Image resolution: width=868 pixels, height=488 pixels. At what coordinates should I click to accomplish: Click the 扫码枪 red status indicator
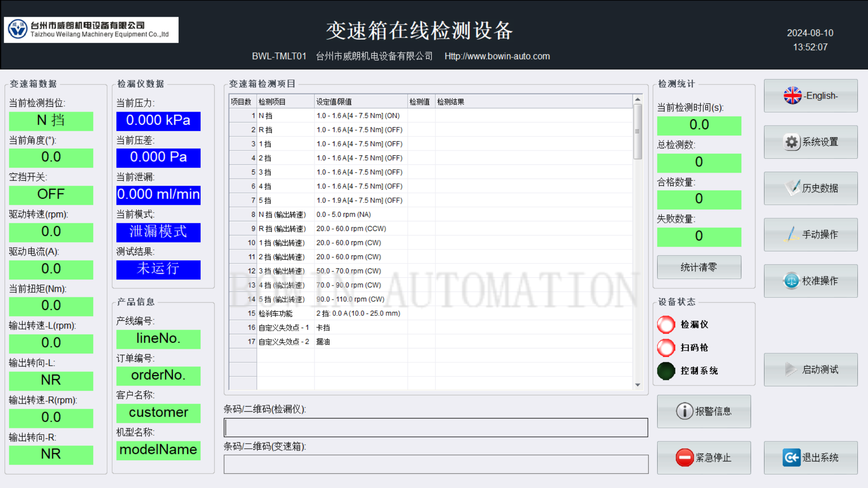click(x=666, y=347)
